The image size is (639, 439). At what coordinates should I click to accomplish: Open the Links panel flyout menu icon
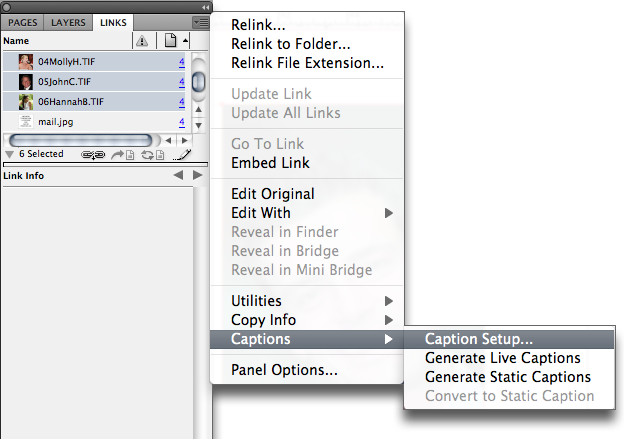pyautogui.click(x=201, y=22)
